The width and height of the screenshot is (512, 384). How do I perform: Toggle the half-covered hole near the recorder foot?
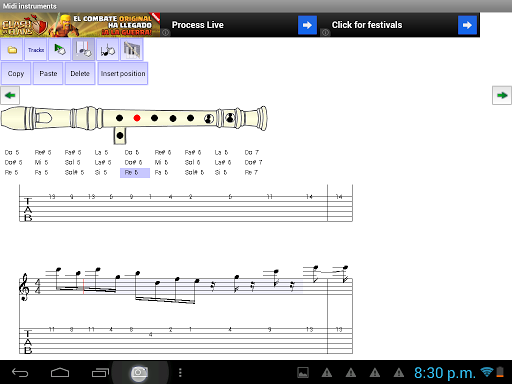click(x=230, y=117)
